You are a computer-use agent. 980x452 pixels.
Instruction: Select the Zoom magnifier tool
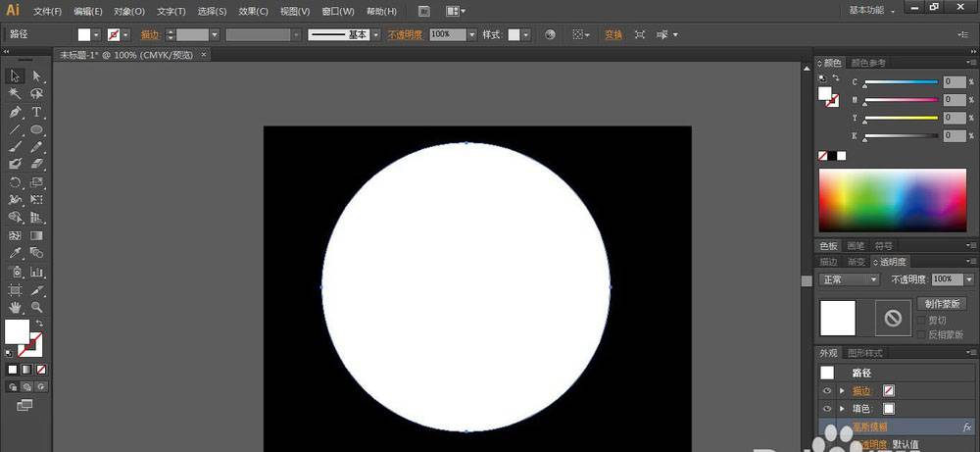point(36,307)
